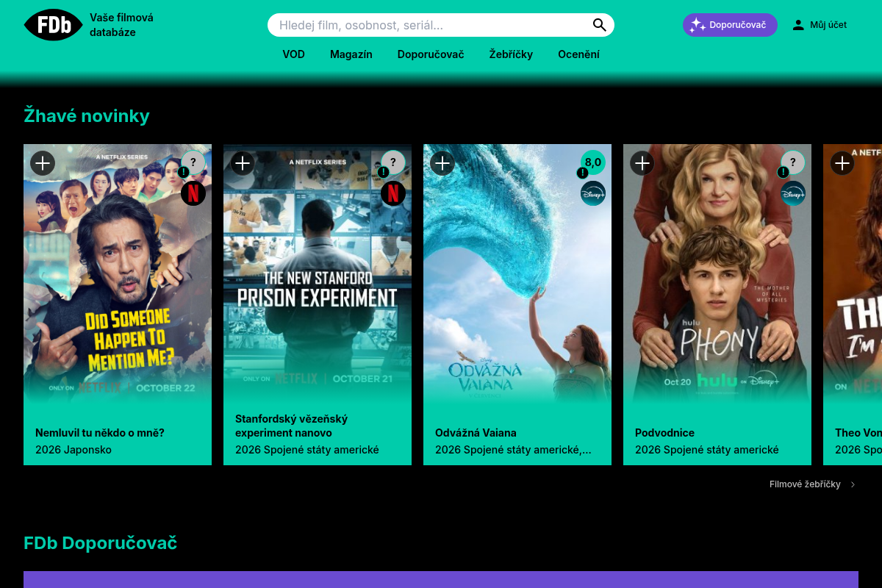
Task: Click question-mark rating badge on Podvodnice
Action: [x=793, y=162]
